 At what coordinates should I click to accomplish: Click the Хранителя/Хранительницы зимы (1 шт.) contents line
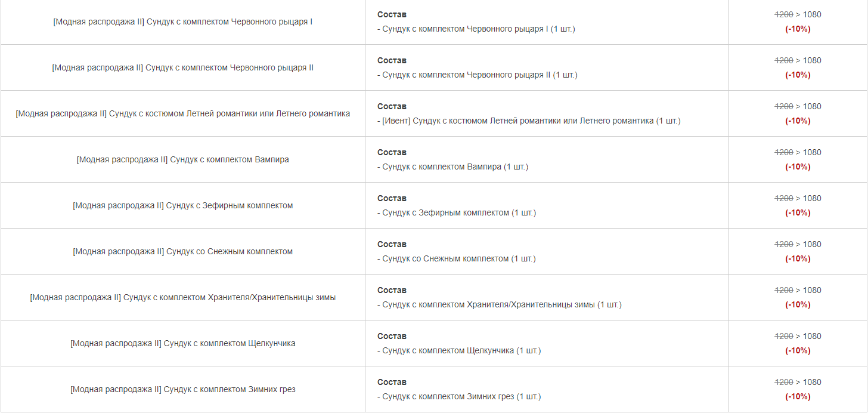point(500,304)
